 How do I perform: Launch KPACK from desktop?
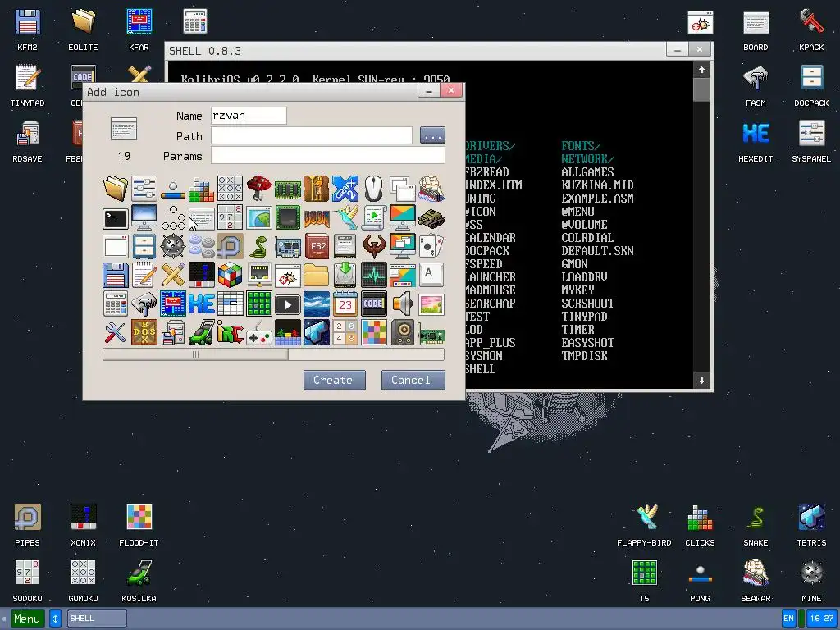[811, 30]
